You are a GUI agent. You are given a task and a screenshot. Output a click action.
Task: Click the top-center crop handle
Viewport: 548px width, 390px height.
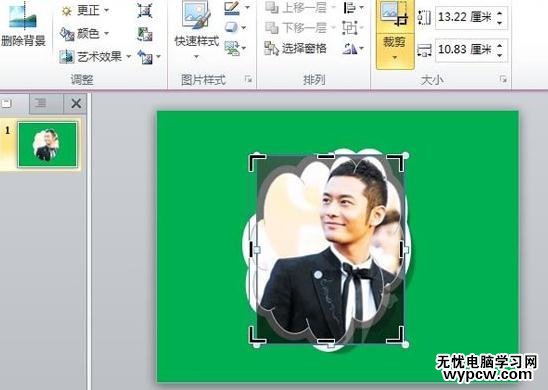(326, 157)
